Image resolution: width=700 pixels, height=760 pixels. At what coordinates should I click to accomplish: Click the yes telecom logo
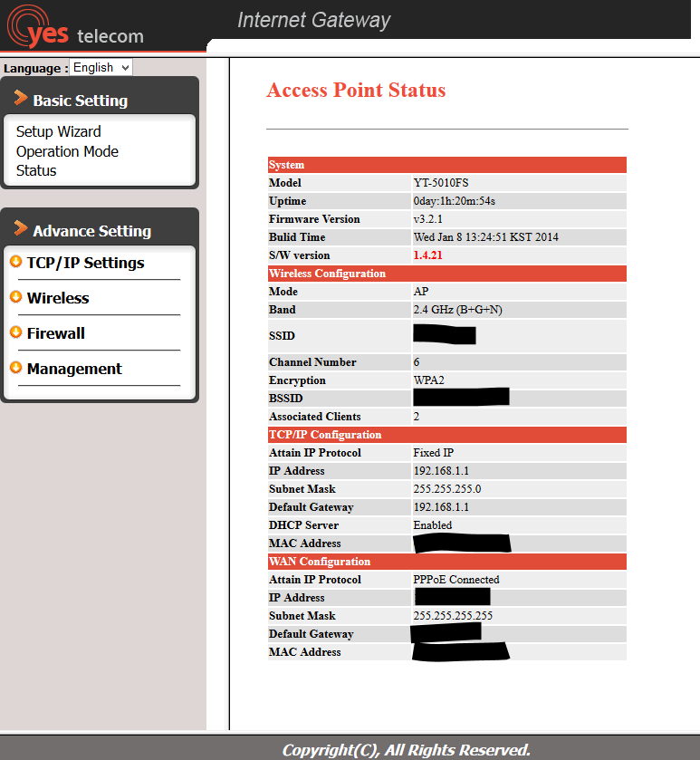tap(74, 27)
